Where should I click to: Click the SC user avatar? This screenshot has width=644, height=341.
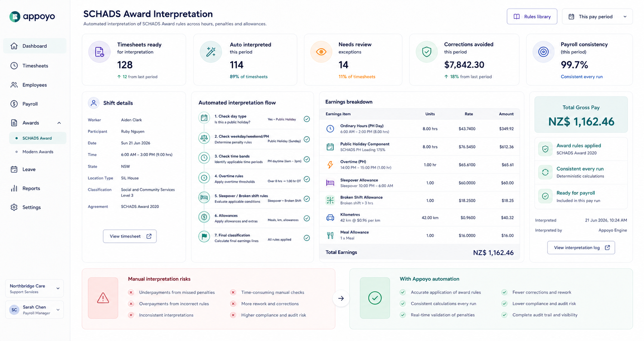(14, 310)
